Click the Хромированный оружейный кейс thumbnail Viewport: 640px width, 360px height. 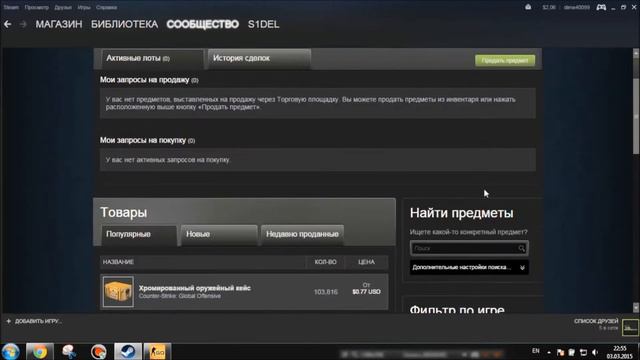click(118, 292)
